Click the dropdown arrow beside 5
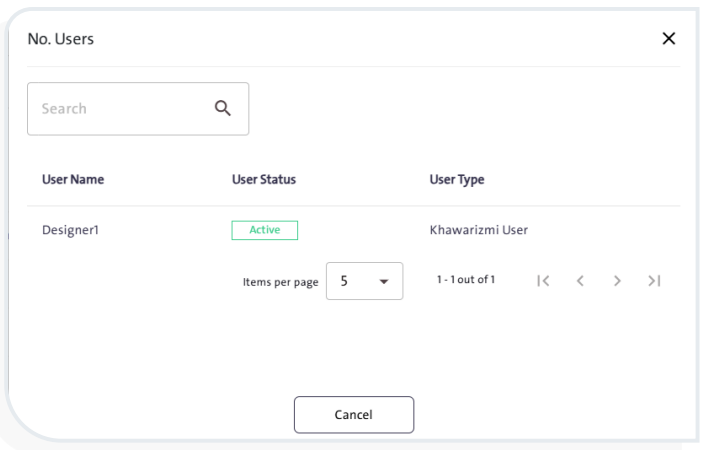This screenshot has height=450, width=702. pos(384,282)
